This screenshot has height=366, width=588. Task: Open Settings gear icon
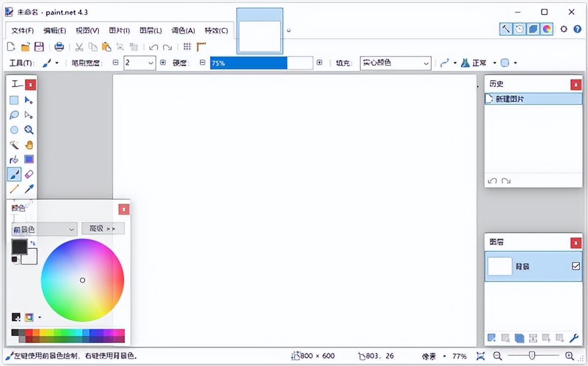point(563,29)
